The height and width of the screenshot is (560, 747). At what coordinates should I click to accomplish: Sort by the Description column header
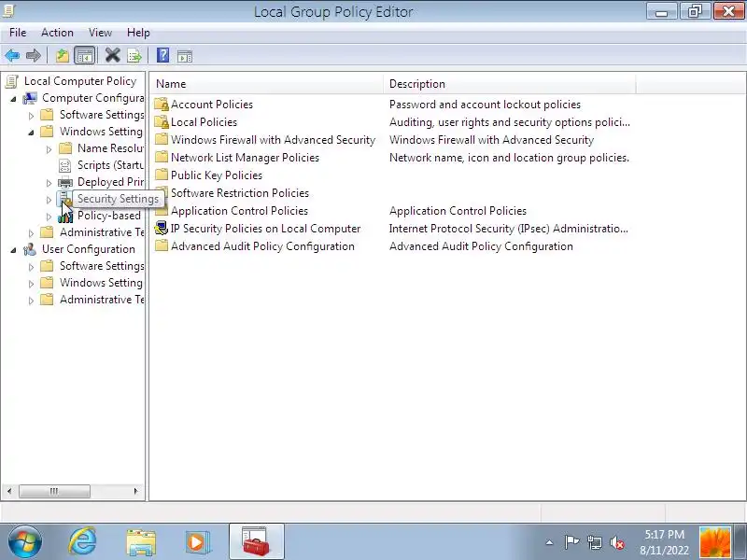pos(510,84)
